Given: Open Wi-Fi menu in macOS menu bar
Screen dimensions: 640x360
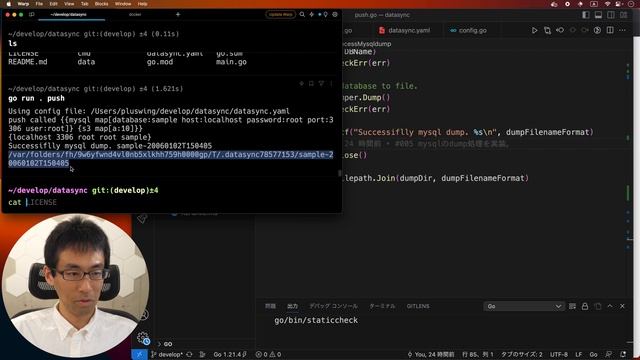Looking at the screenshot, I should [607, 4].
